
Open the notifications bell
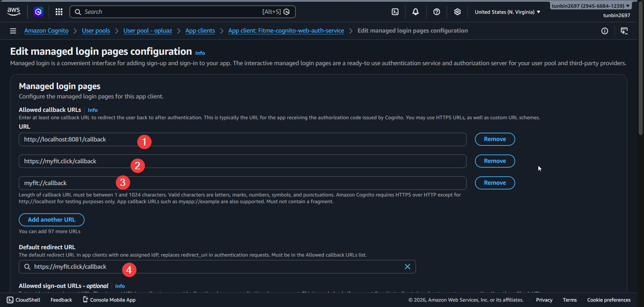coord(416,11)
